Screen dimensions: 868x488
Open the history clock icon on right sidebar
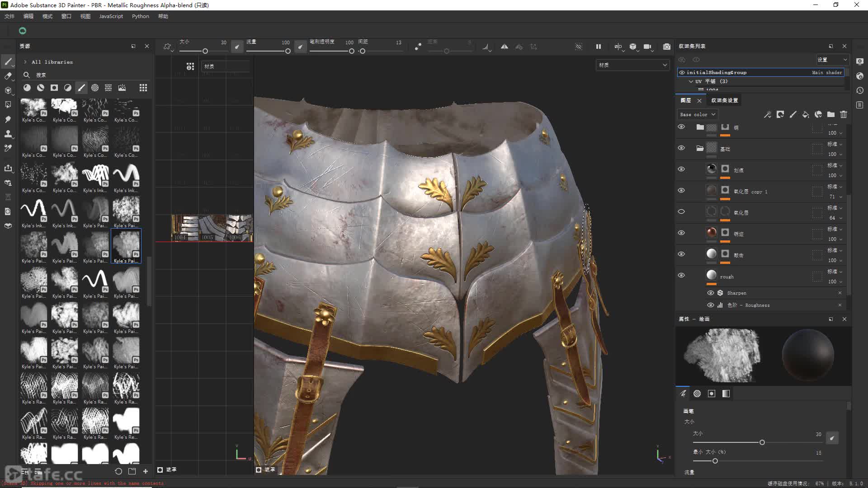(x=860, y=90)
